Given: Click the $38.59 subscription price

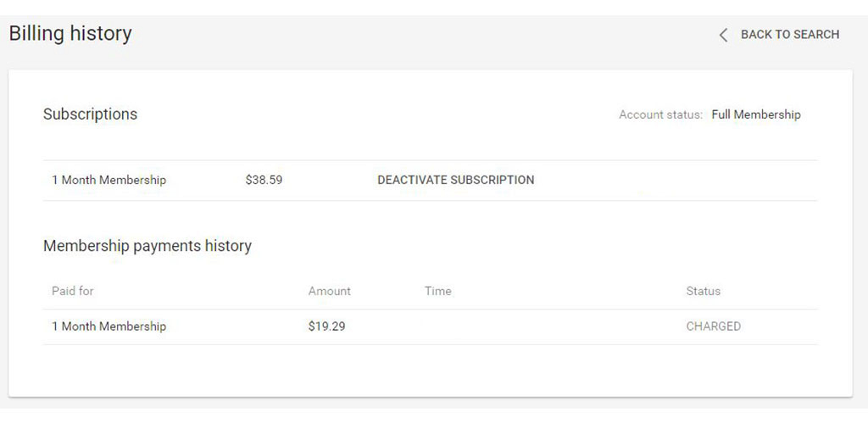Looking at the screenshot, I should [x=264, y=180].
